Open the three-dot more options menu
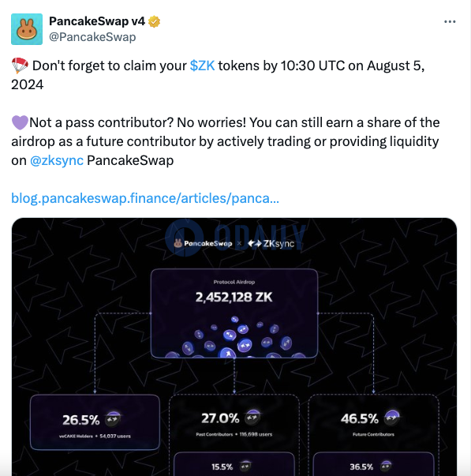 (450, 21)
